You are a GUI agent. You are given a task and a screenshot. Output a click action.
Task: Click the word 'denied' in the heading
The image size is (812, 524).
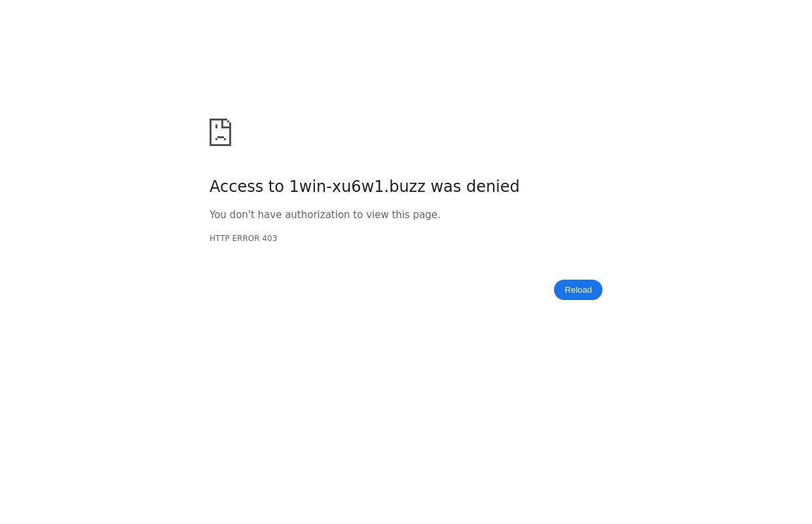(x=492, y=187)
